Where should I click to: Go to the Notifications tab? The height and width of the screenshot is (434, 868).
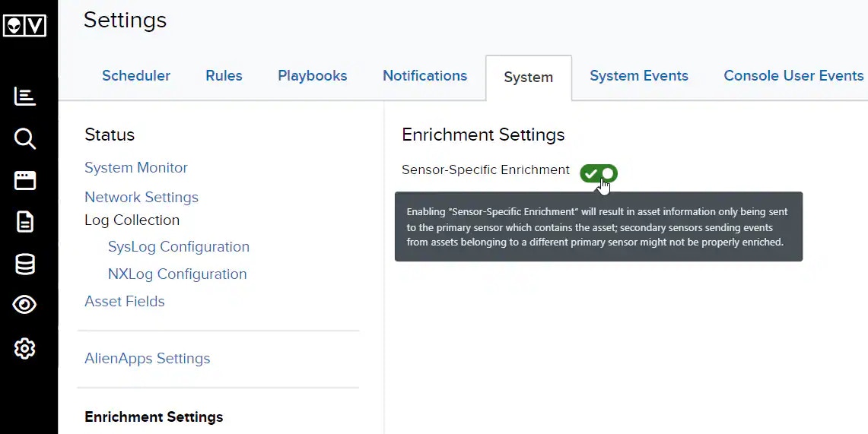pos(424,76)
